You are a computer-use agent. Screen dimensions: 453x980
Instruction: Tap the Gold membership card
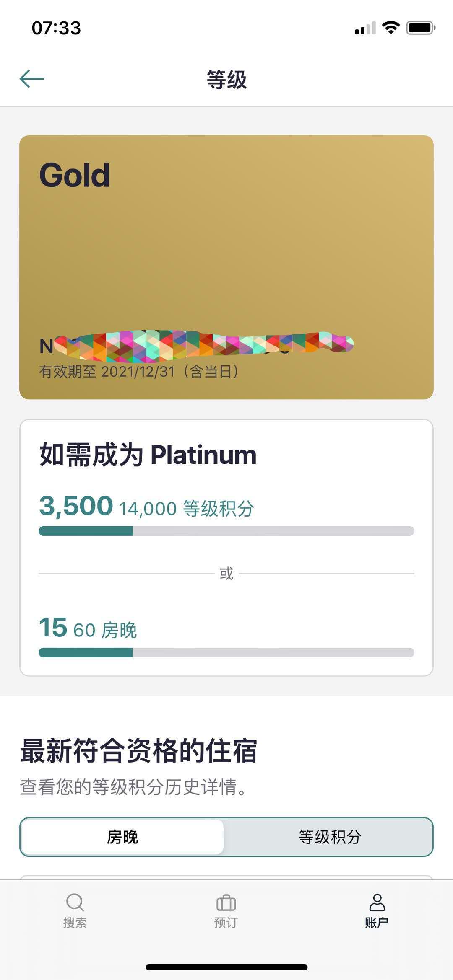click(226, 267)
